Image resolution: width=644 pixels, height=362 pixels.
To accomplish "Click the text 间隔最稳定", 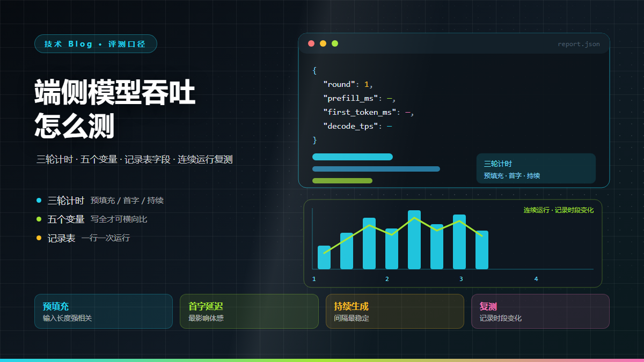I will click(352, 318).
